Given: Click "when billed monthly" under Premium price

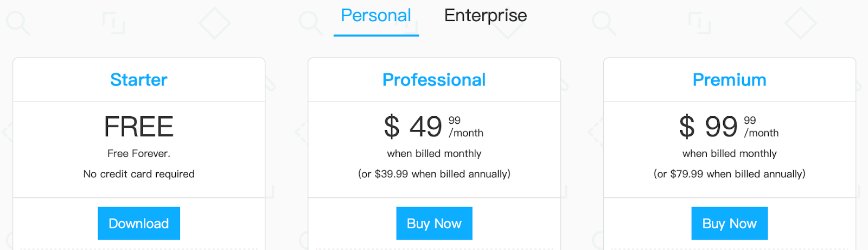Looking at the screenshot, I should click(x=729, y=154).
